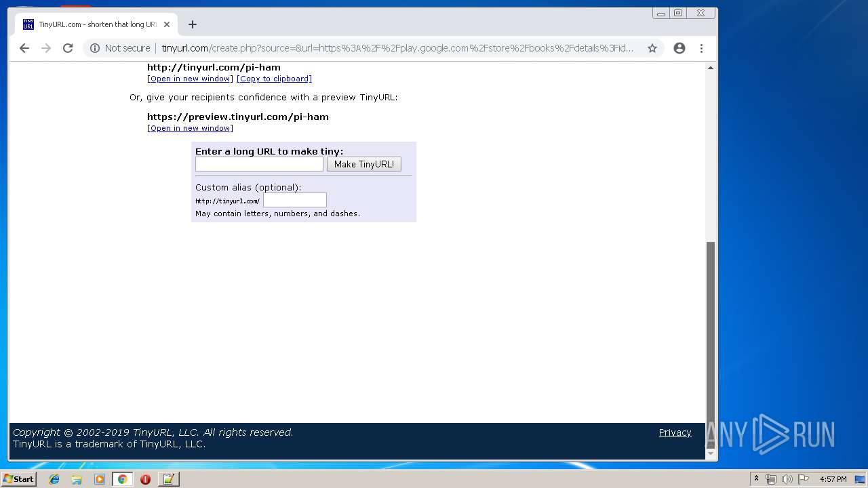View site information next to Not secure

click(95, 48)
